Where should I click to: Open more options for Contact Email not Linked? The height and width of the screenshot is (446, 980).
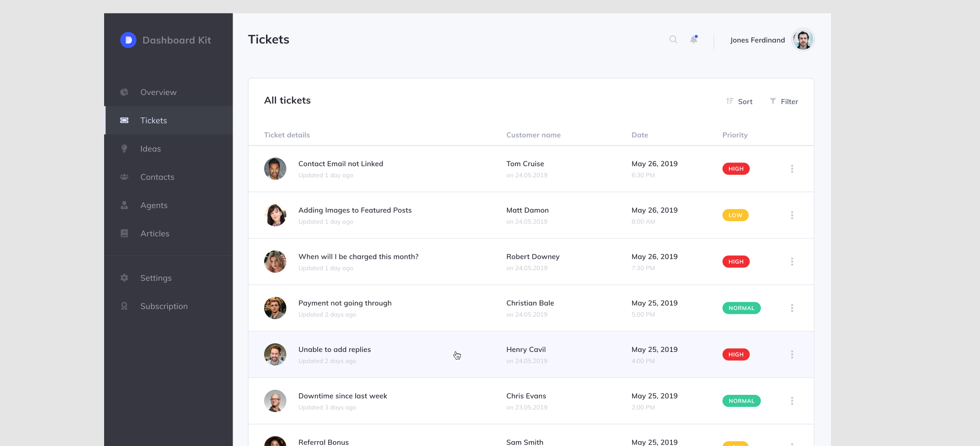pyautogui.click(x=792, y=169)
